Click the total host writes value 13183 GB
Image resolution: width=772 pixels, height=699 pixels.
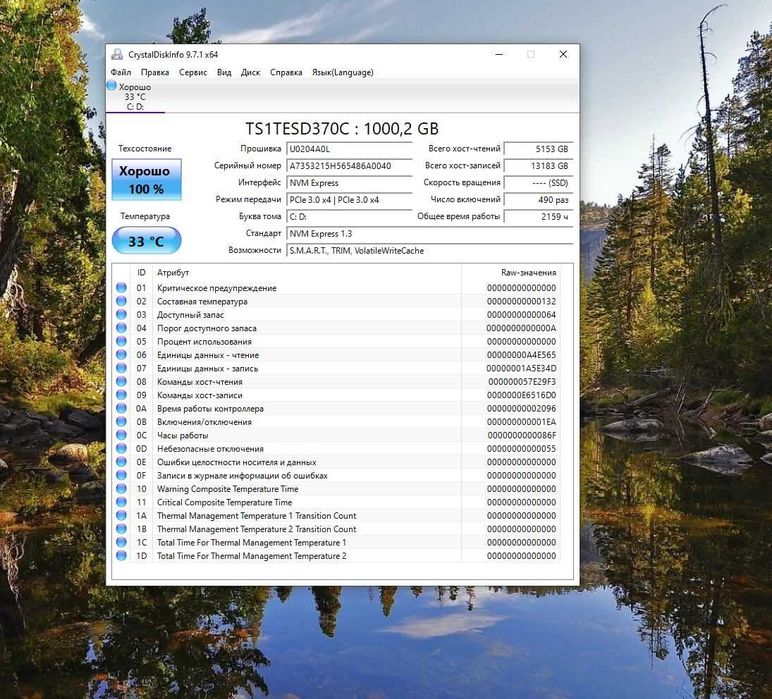click(539, 166)
